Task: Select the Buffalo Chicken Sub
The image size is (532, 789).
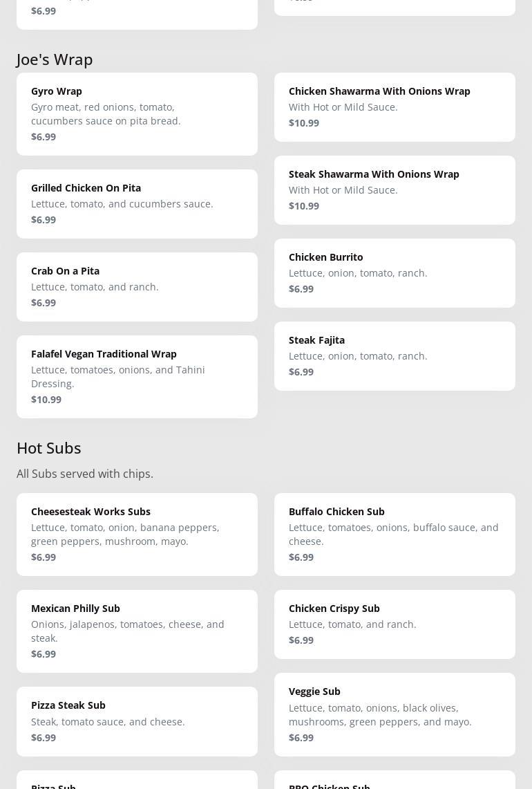Action: [x=395, y=534]
